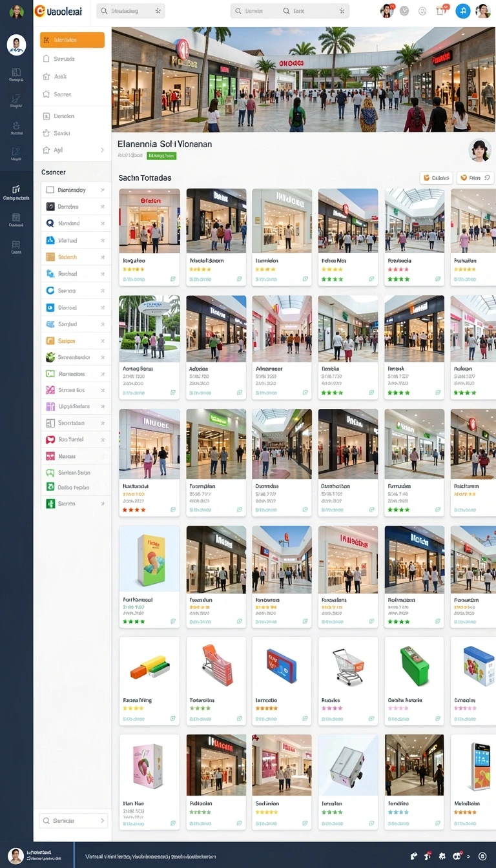
Task: Click the 'Cralaers' button above the grid
Action: tap(436, 178)
